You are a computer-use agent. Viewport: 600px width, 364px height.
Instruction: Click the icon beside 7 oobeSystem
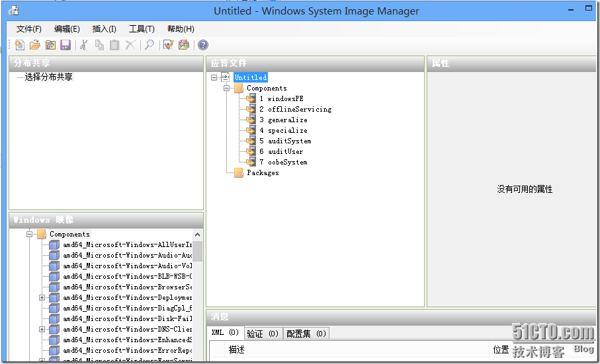tap(251, 162)
